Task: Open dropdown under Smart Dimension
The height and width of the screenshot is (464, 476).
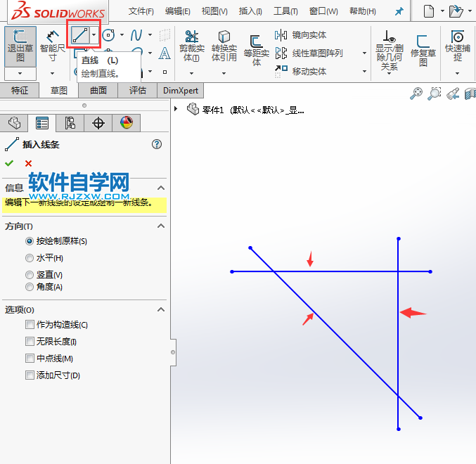Action: point(52,73)
